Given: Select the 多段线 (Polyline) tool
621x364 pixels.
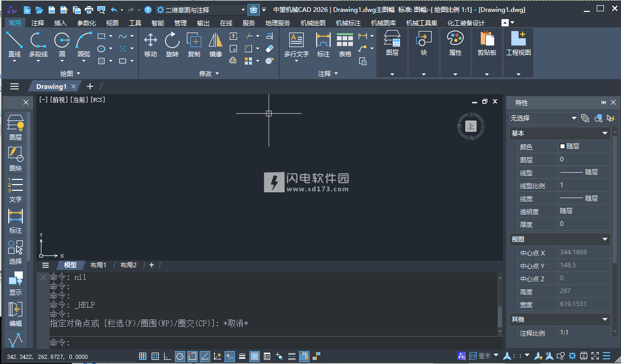Looking at the screenshot, I should (x=38, y=44).
